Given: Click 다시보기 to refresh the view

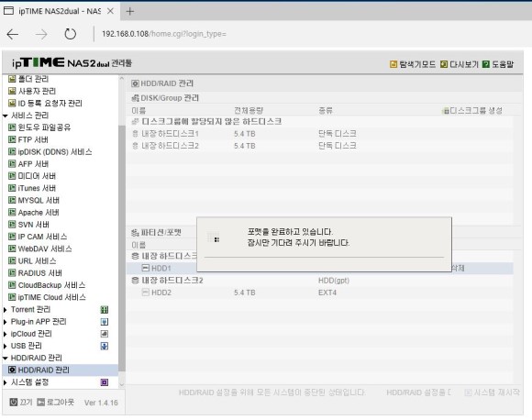Looking at the screenshot, I should tap(459, 64).
